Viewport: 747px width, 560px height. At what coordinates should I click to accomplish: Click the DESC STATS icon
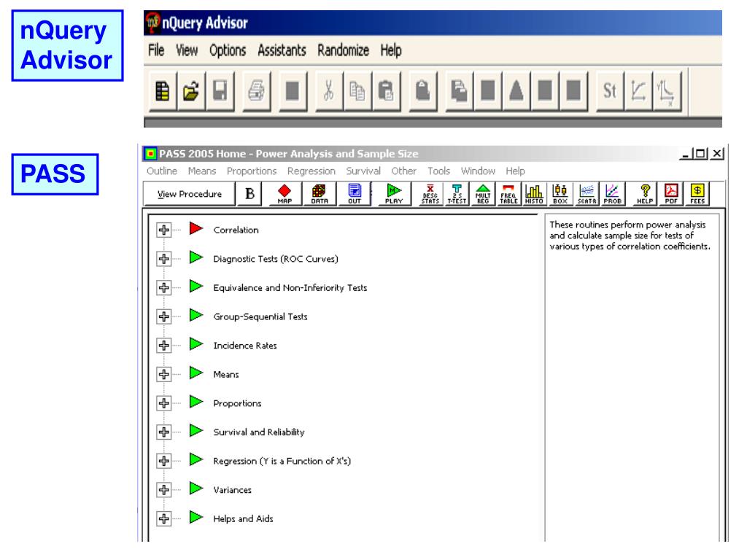(x=430, y=194)
